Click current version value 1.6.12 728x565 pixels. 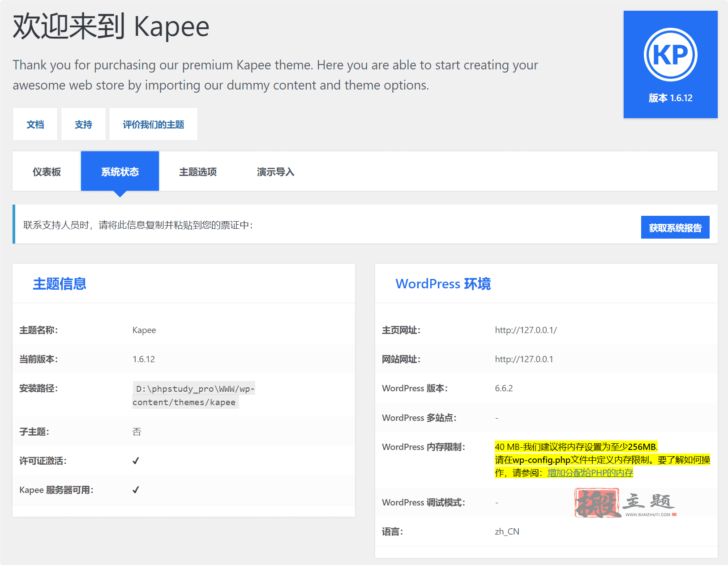click(144, 359)
